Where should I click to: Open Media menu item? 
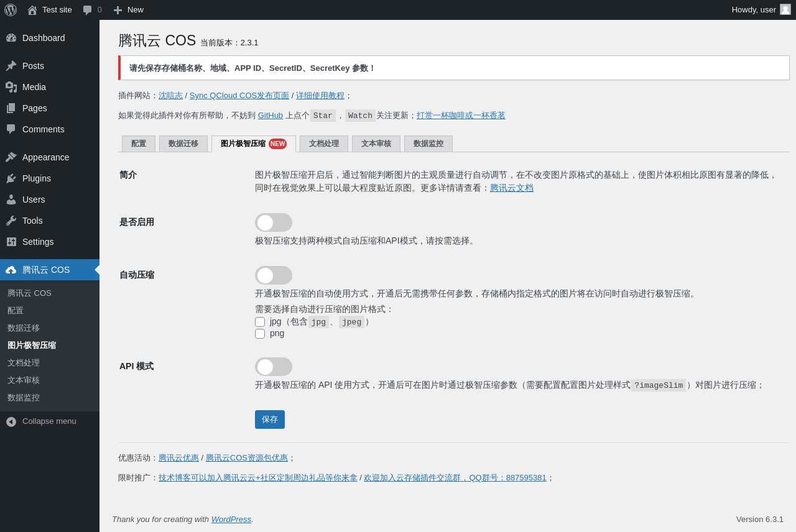coord(50,87)
